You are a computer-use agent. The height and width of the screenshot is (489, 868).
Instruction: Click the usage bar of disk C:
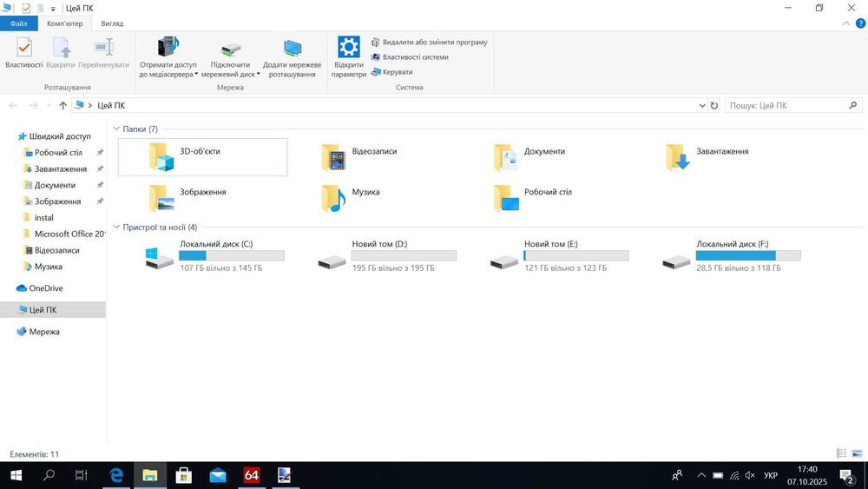click(x=232, y=255)
